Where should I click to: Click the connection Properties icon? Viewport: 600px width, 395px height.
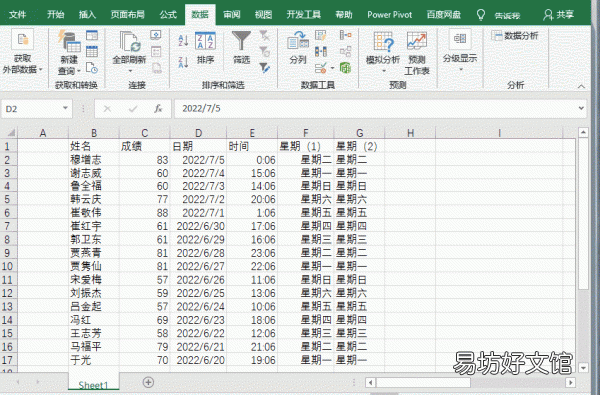point(156,52)
